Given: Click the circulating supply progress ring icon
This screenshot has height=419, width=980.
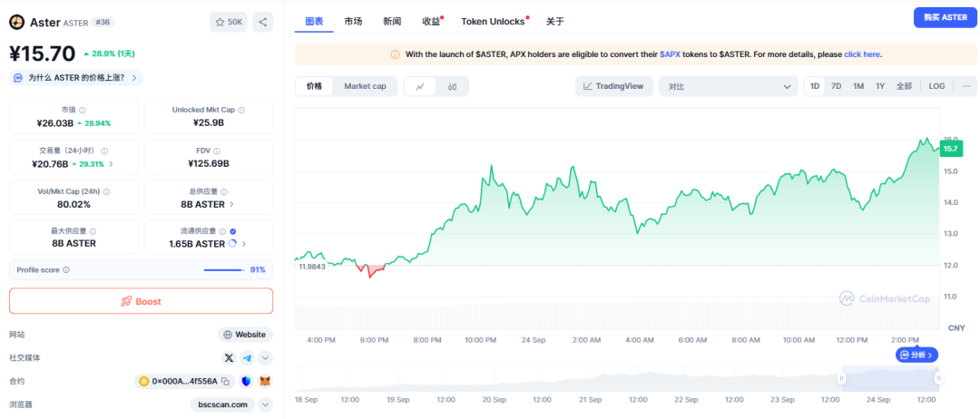Looking at the screenshot, I should coord(232,244).
